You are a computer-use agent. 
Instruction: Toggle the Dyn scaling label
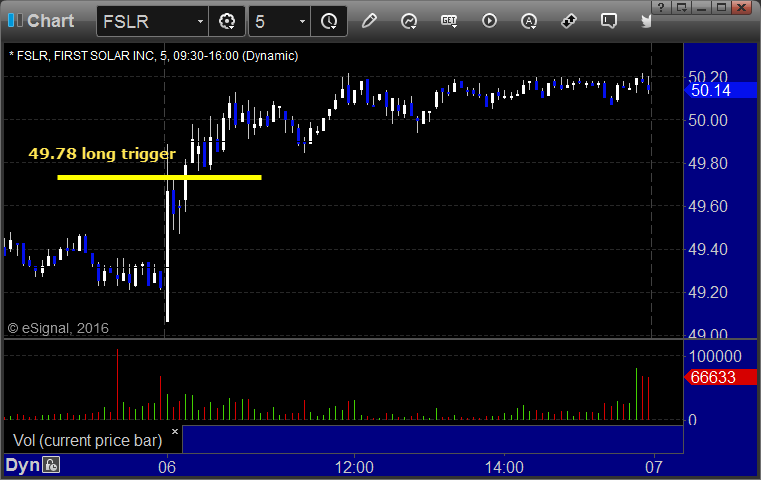[22, 465]
